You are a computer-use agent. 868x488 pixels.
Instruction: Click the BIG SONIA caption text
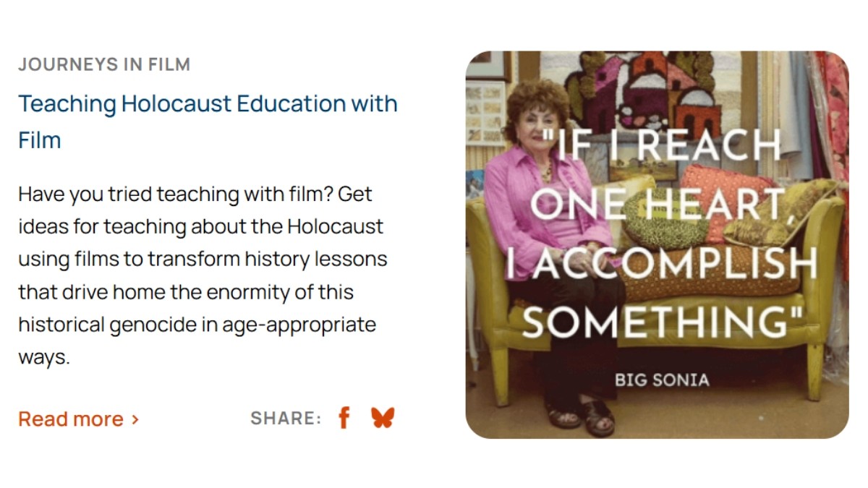pyautogui.click(x=661, y=379)
